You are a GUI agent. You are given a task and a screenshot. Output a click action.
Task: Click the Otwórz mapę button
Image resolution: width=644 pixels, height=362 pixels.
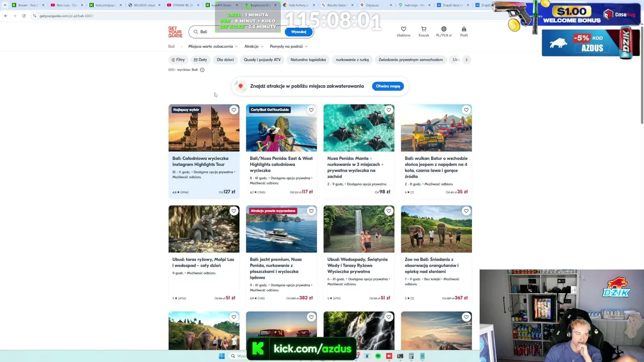(x=388, y=86)
